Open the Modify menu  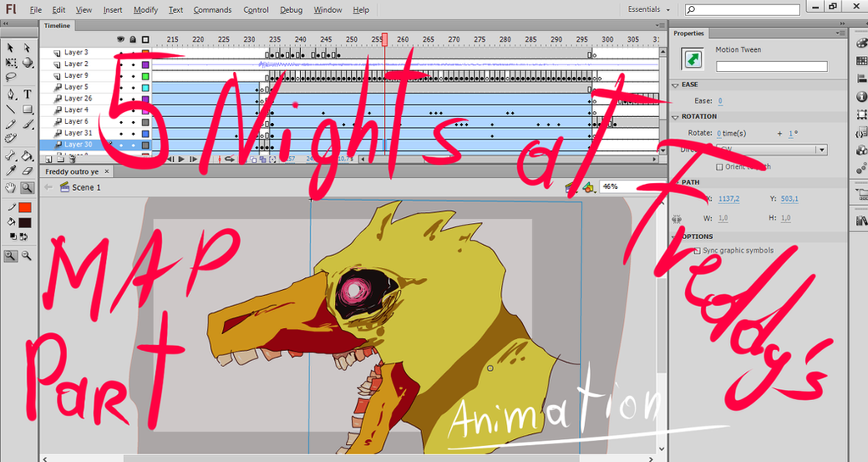pos(146,10)
